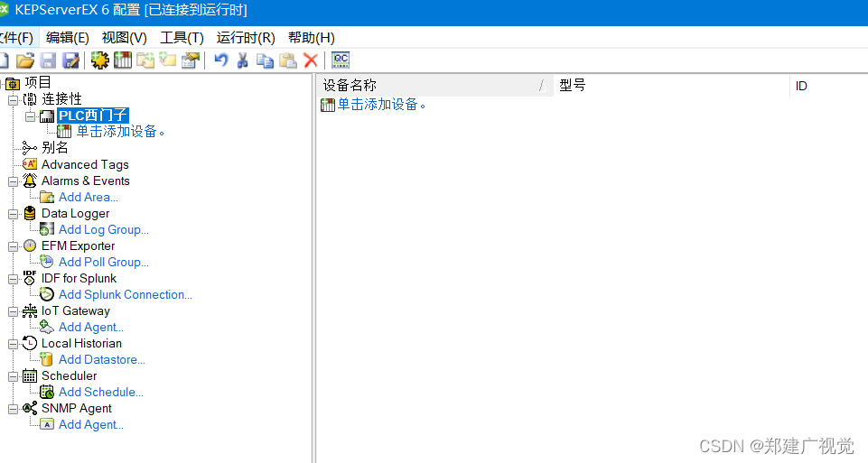Click the Alarms & Events bell icon
This screenshot has width=868, height=463.
[x=30, y=181]
